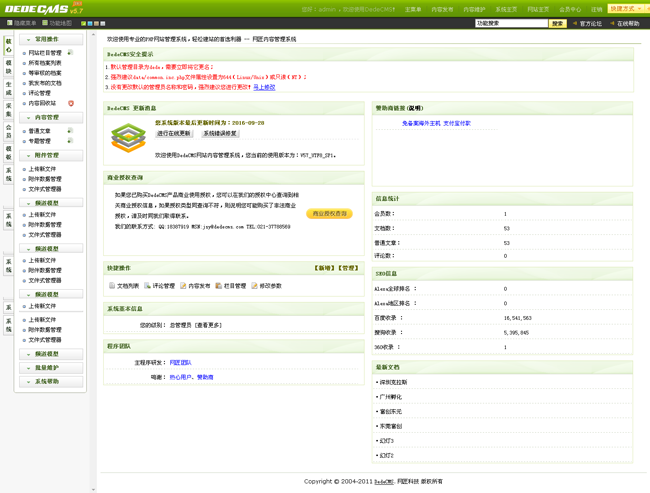Open the 主菜单 top menu item
The image size is (650, 493).
[x=413, y=9]
